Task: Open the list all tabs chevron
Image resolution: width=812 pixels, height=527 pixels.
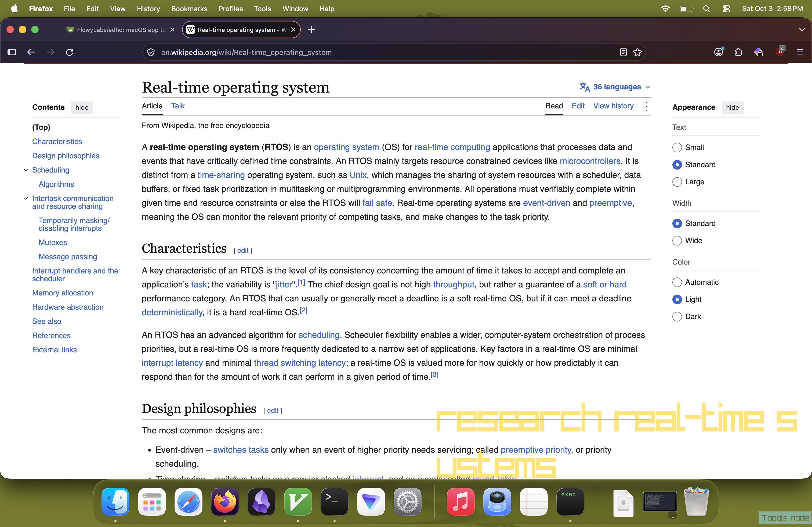Action: 802,30
